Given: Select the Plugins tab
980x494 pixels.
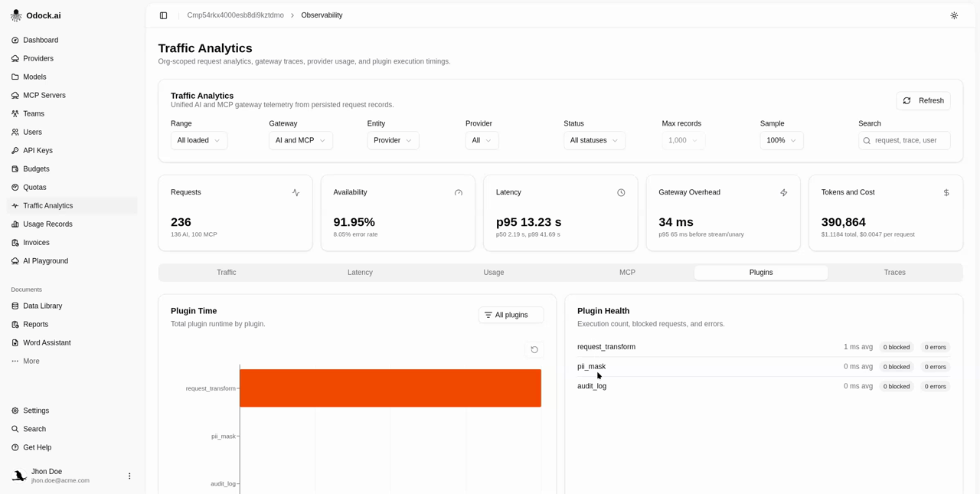Looking at the screenshot, I should click(x=761, y=273).
